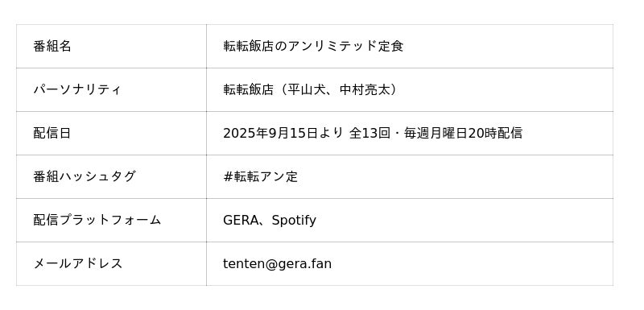Click the メールアドレス label cell
The height and width of the screenshot is (310, 644).
pyautogui.click(x=111, y=263)
